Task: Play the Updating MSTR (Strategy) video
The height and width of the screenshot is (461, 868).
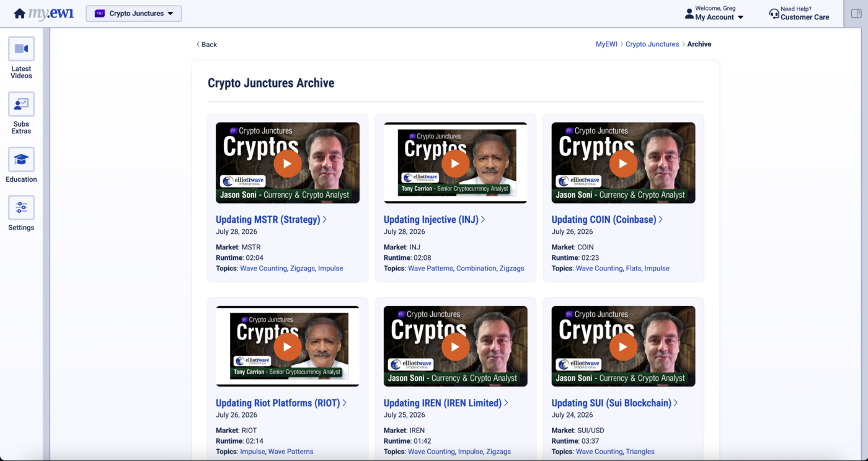Action: tap(288, 163)
